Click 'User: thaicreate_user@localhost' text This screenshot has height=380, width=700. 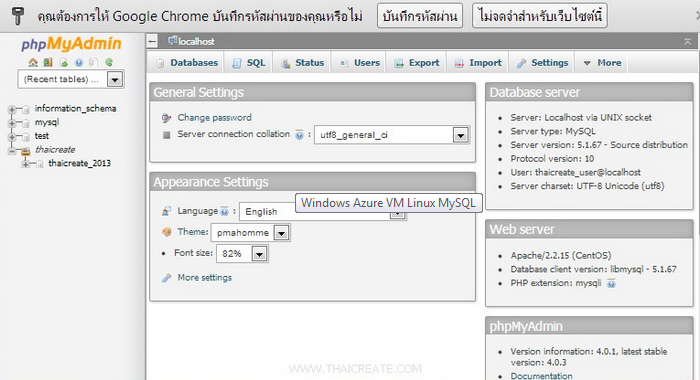pos(575,172)
